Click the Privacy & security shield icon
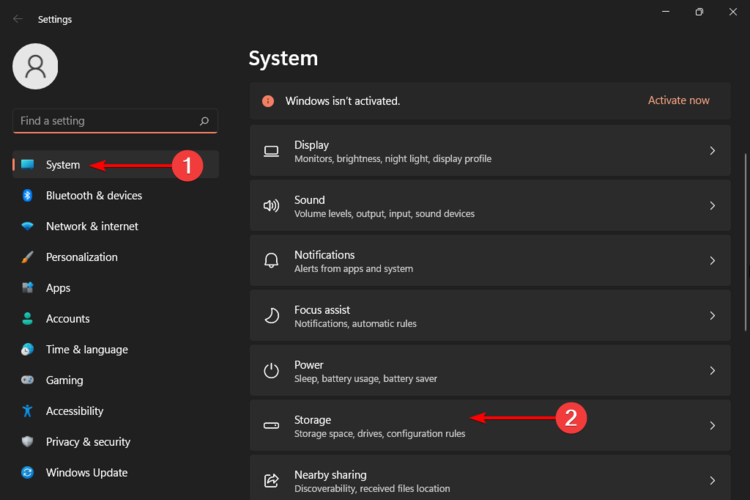This screenshot has width=750, height=500. (27, 442)
